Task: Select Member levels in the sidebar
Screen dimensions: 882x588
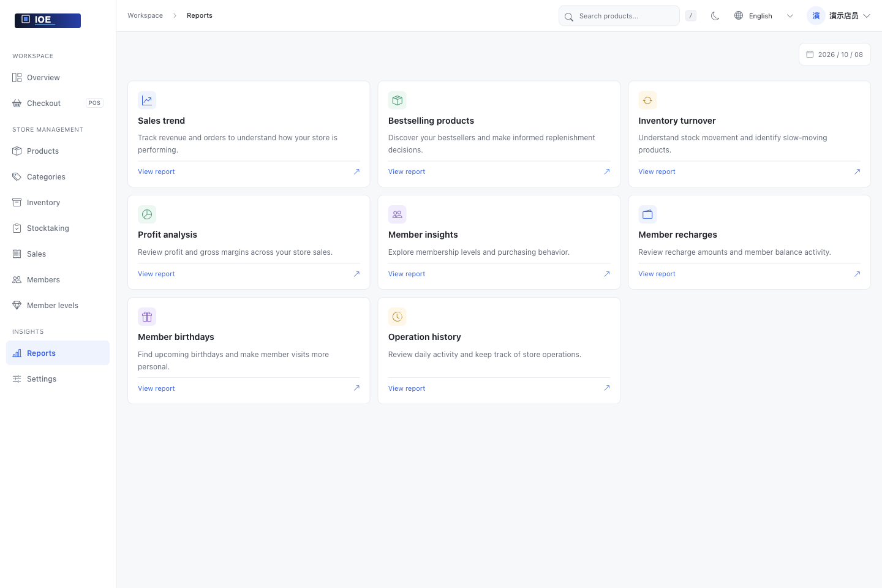Action: point(58,306)
